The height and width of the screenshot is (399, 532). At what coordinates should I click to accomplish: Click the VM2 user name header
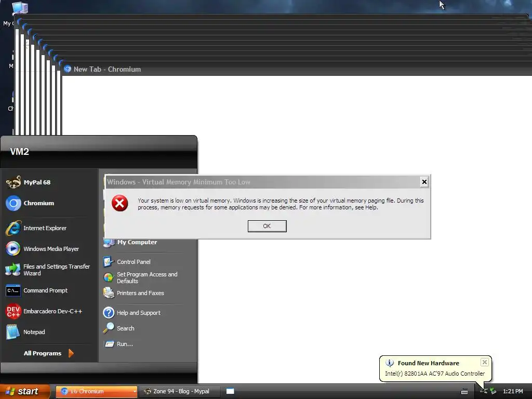pos(20,151)
